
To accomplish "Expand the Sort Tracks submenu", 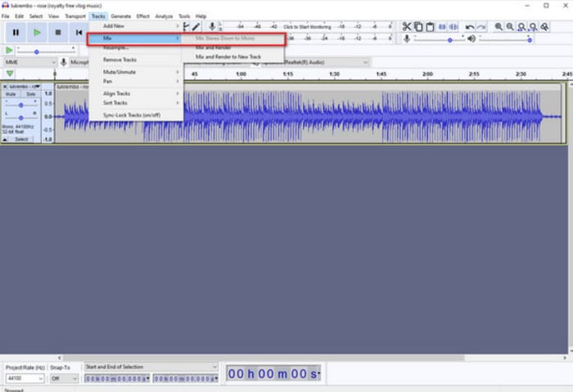I will click(x=136, y=102).
